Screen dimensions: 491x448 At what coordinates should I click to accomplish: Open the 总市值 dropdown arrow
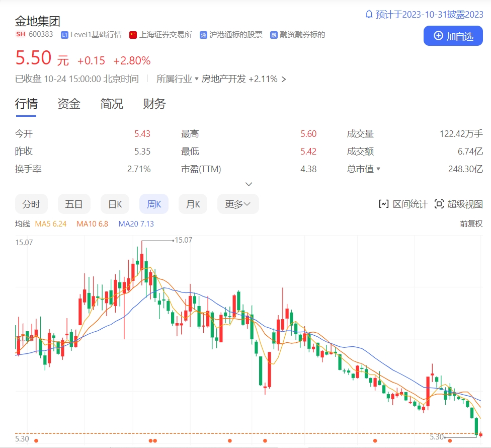click(378, 169)
